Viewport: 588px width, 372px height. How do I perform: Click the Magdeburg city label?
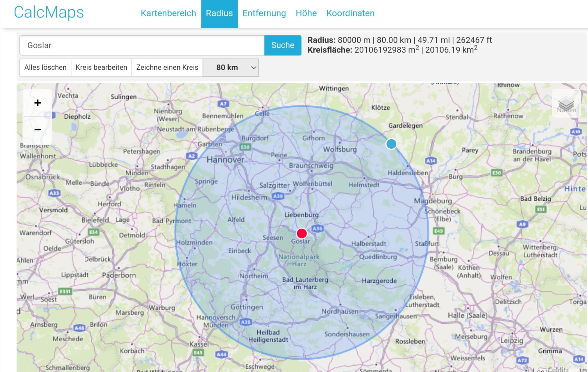(433, 201)
